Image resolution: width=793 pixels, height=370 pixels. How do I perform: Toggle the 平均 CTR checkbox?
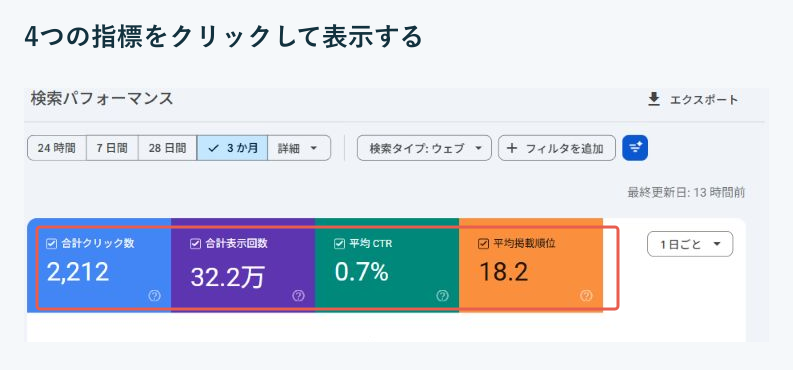pos(339,244)
